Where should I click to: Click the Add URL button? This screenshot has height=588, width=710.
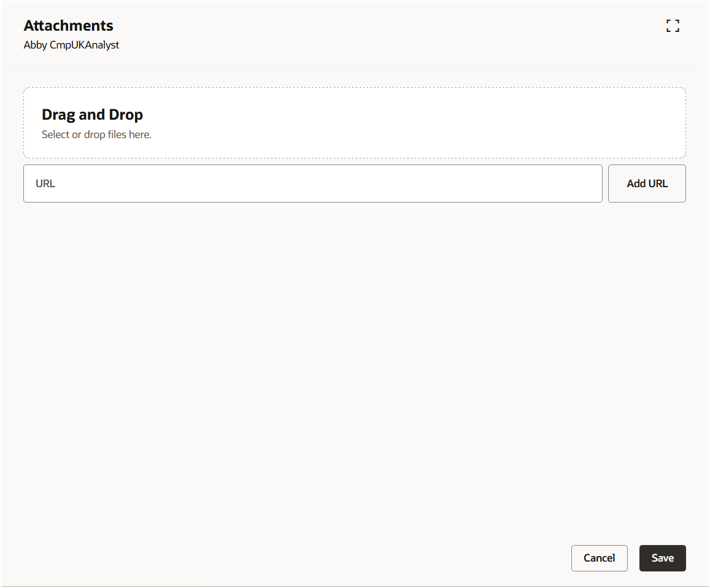[x=647, y=184]
